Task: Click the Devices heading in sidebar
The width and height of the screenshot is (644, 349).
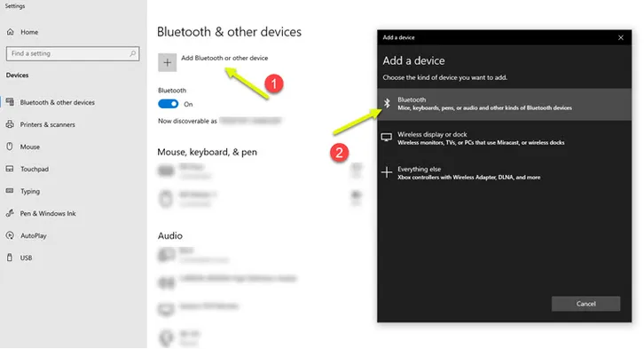Action: click(x=17, y=75)
